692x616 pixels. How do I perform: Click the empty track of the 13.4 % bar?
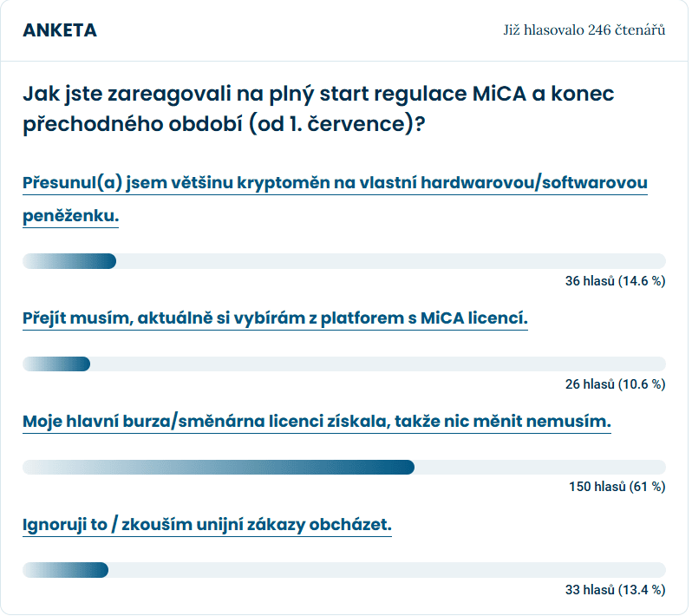(387, 570)
